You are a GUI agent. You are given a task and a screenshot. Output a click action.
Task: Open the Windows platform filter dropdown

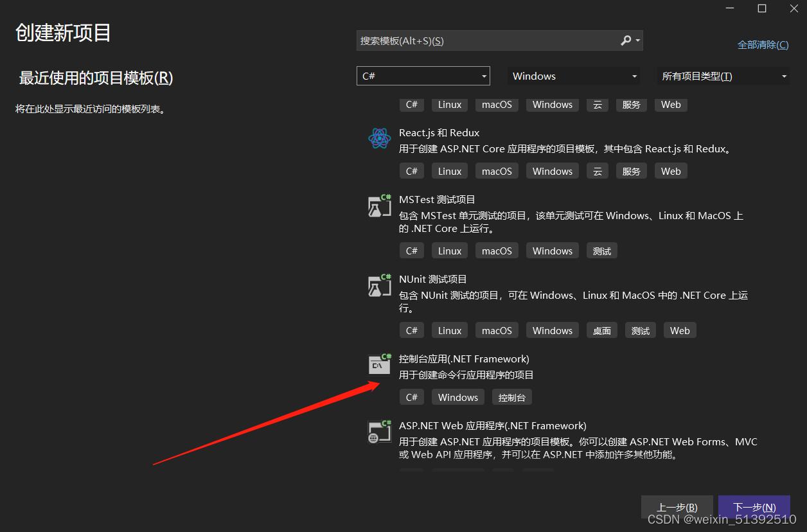pyautogui.click(x=574, y=76)
